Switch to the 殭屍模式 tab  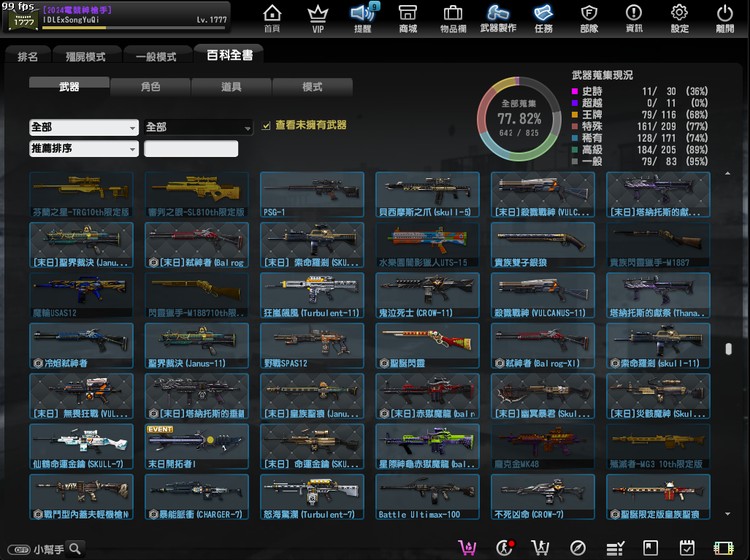pyautogui.click(x=86, y=56)
